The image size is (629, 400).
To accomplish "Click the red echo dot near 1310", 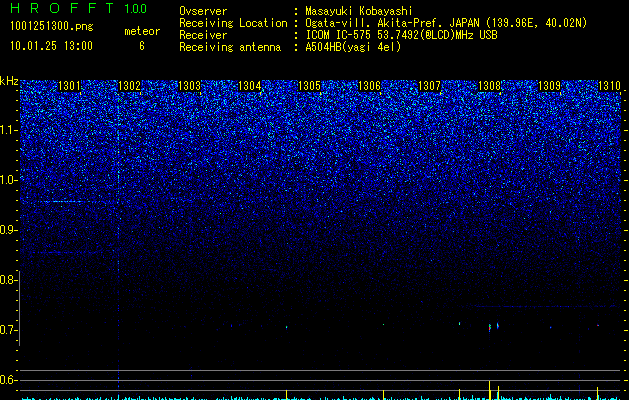I will (x=598, y=325).
